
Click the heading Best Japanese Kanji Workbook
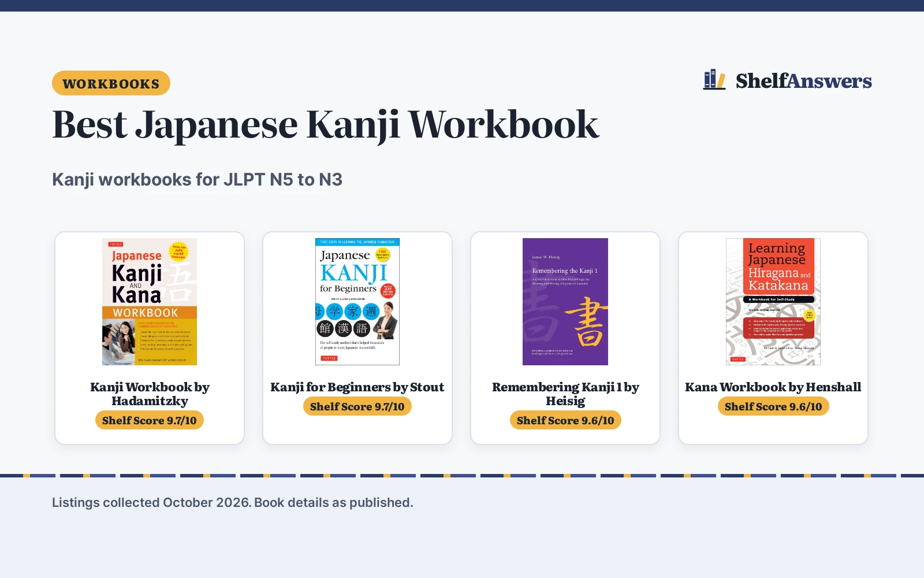click(x=326, y=124)
